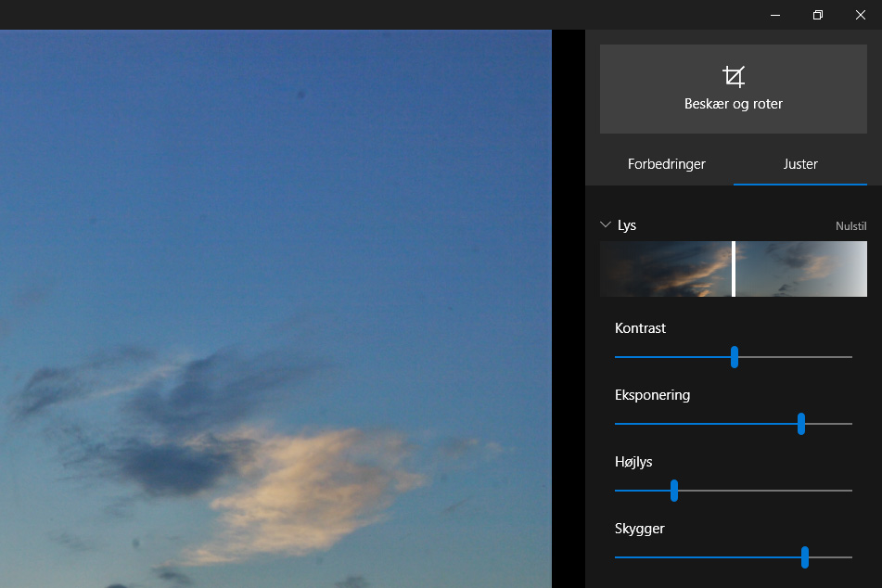
Task: Click the Højlys slider handle
Action: click(x=674, y=491)
